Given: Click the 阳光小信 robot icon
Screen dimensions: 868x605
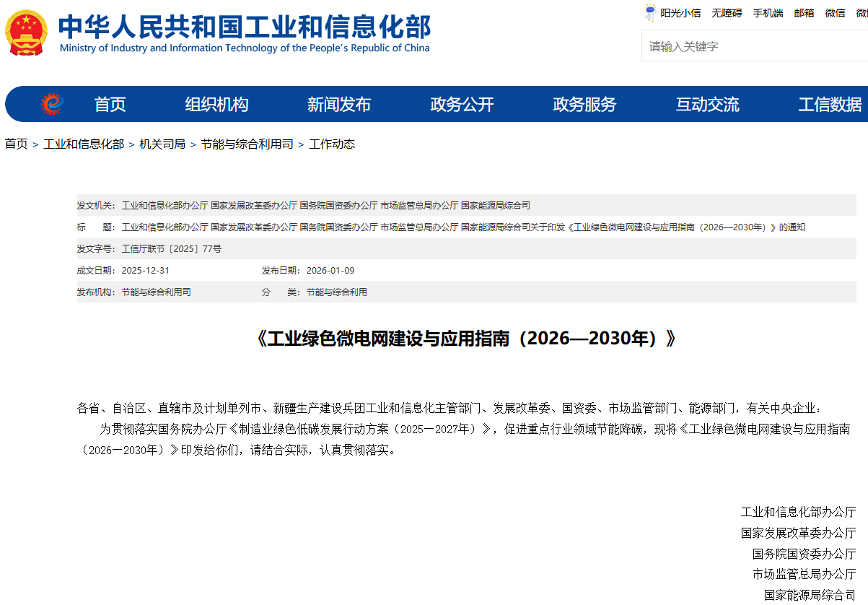Looking at the screenshot, I should (x=649, y=13).
